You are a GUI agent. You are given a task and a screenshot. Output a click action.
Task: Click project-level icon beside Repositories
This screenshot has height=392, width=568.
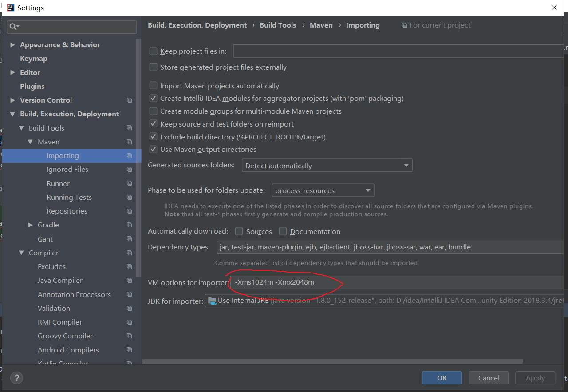[129, 211]
